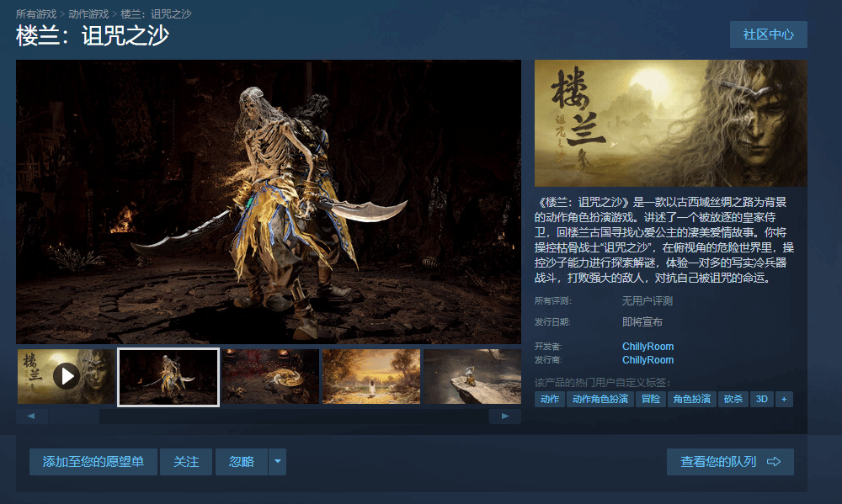
Task: Open the 社区中心 community hub
Action: (x=768, y=34)
